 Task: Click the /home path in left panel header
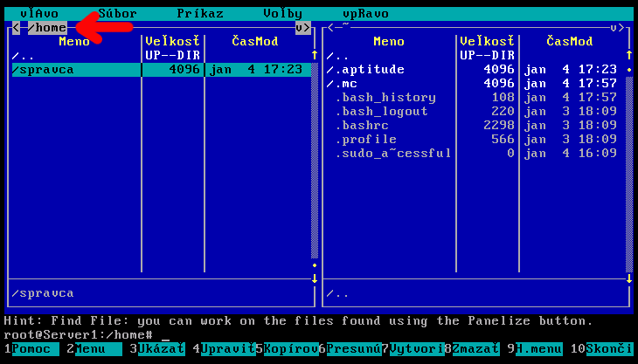[x=47, y=28]
